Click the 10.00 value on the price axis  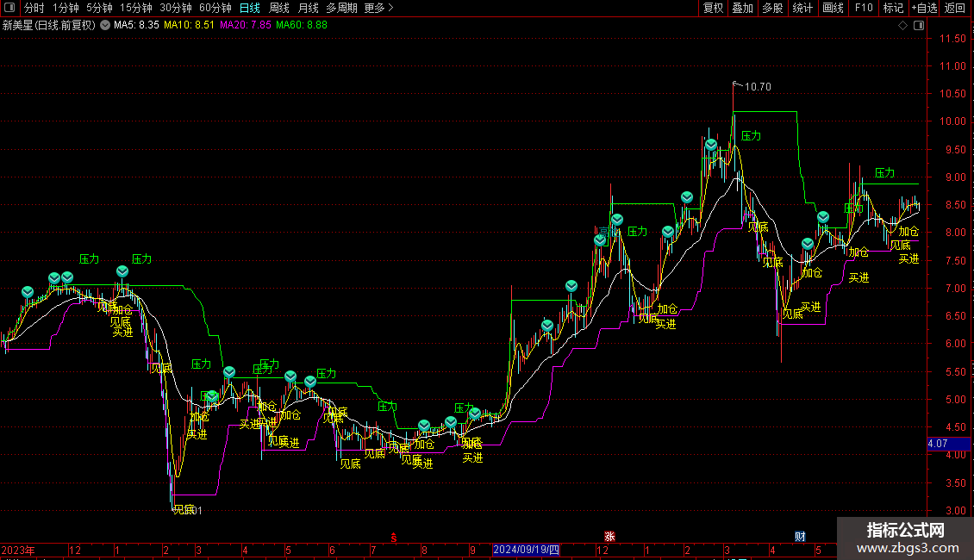pyautogui.click(x=952, y=121)
